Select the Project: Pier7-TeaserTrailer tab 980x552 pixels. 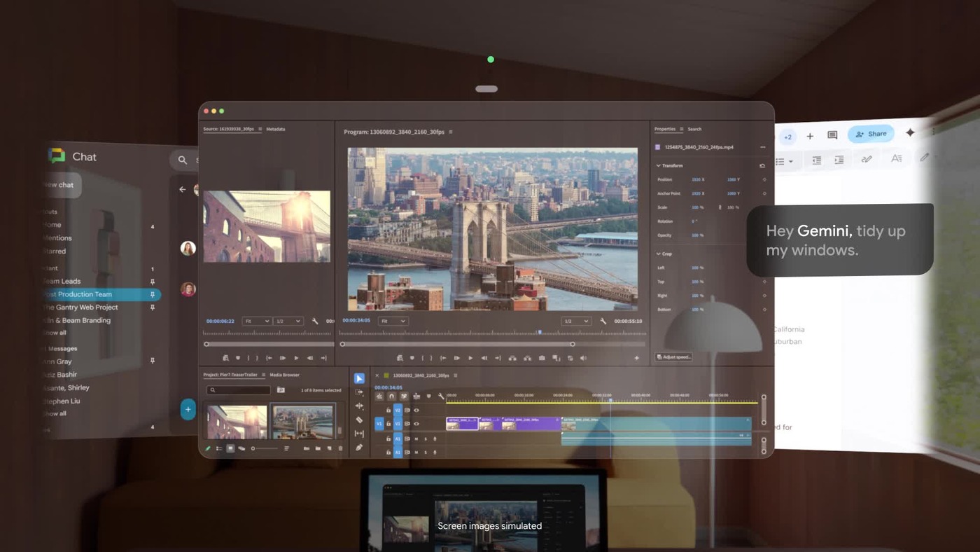tap(230, 375)
